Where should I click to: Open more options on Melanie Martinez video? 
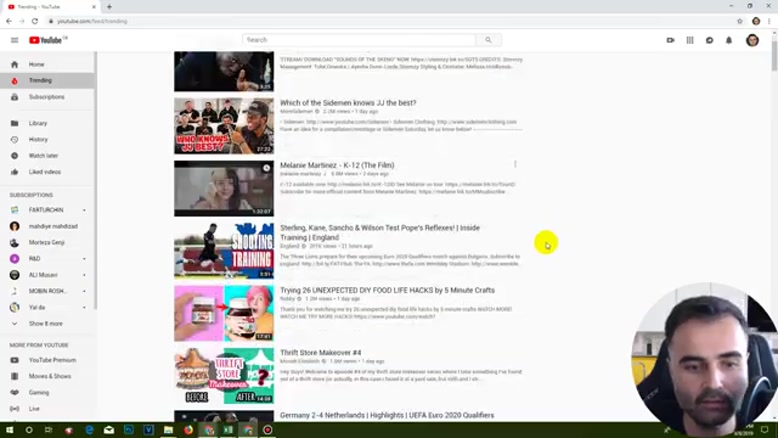pyautogui.click(x=515, y=164)
